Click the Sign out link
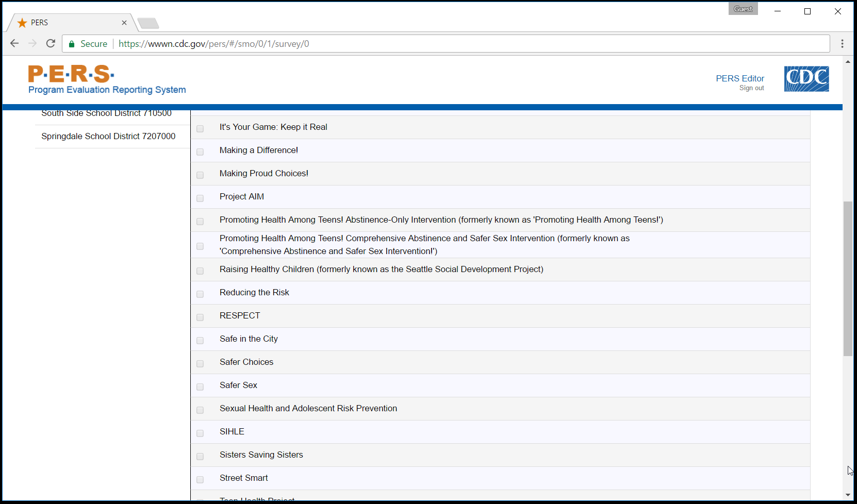 tap(751, 88)
